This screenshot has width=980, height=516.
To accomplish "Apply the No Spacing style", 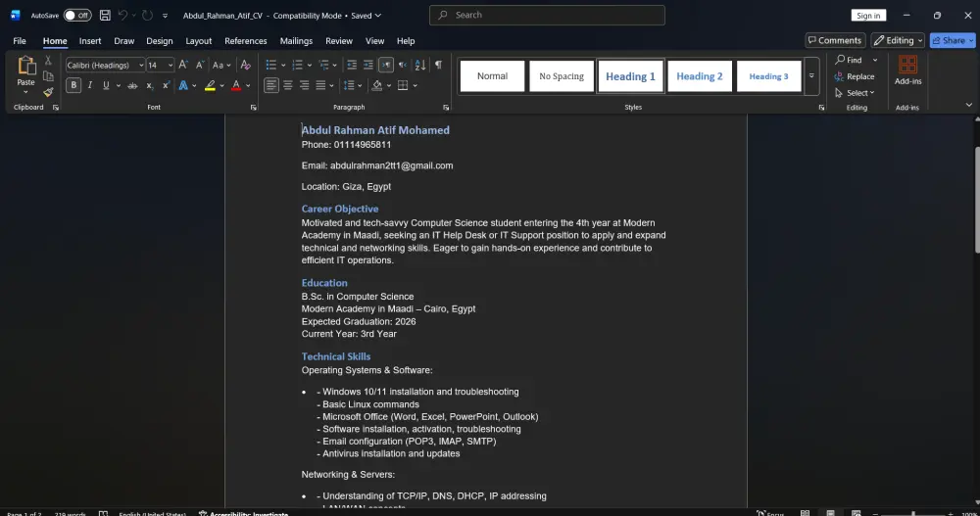I will click(562, 76).
